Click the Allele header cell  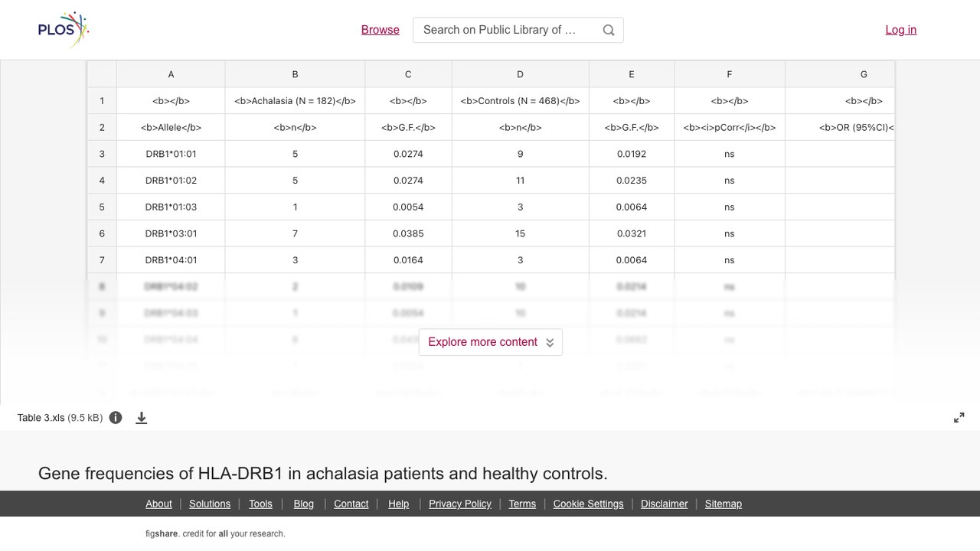coord(171,127)
